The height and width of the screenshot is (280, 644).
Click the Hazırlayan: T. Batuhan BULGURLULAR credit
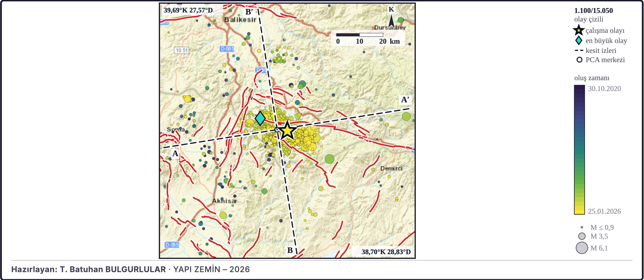(x=89, y=269)
